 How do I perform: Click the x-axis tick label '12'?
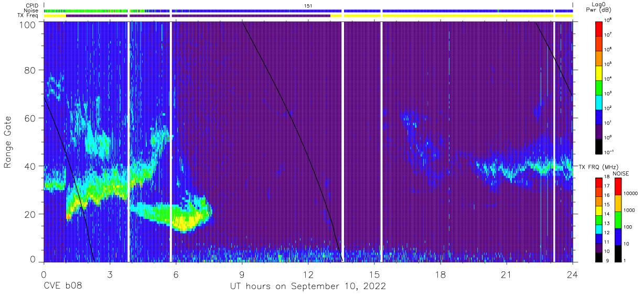pos(308,274)
